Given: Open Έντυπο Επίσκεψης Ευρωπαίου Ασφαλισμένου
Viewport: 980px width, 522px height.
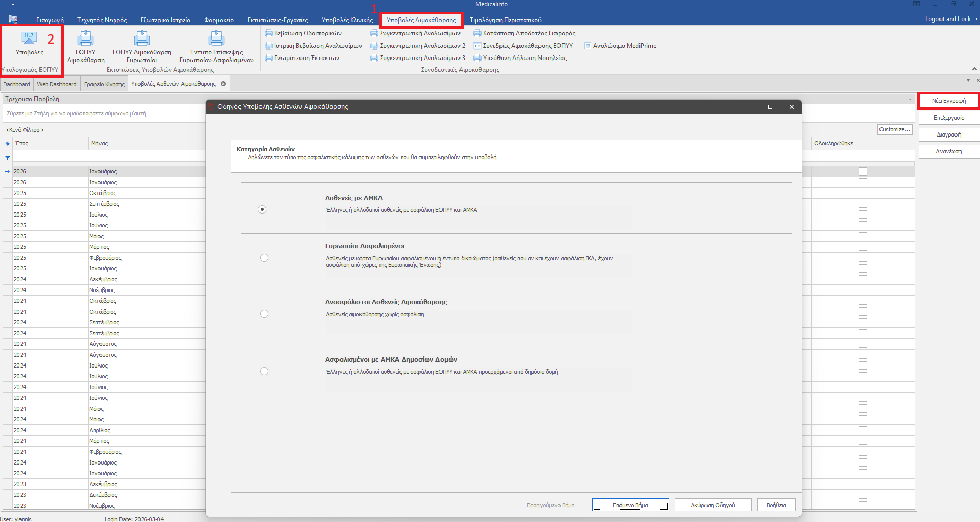Looking at the screenshot, I should coord(216,38).
